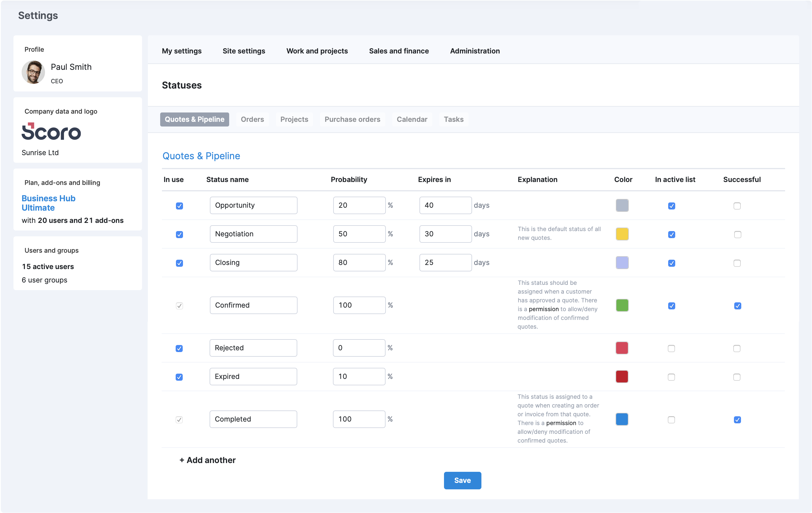
Task: Toggle In active list for Closing
Action: click(x=672, y=263)
